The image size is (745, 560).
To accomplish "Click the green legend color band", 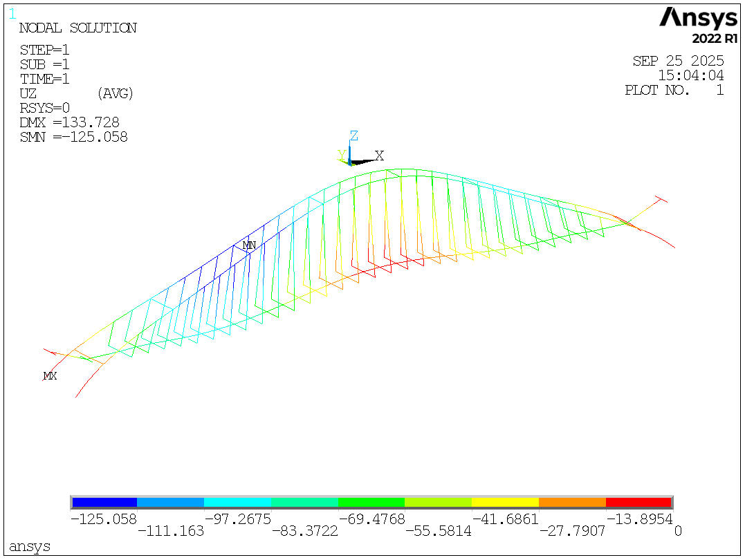I will [x=371, y=502].
